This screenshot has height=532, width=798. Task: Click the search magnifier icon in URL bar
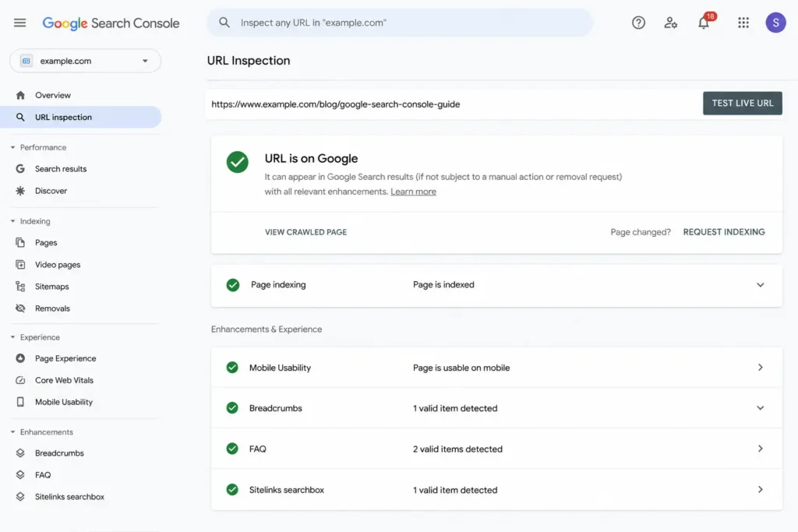(x=224, y=23)
